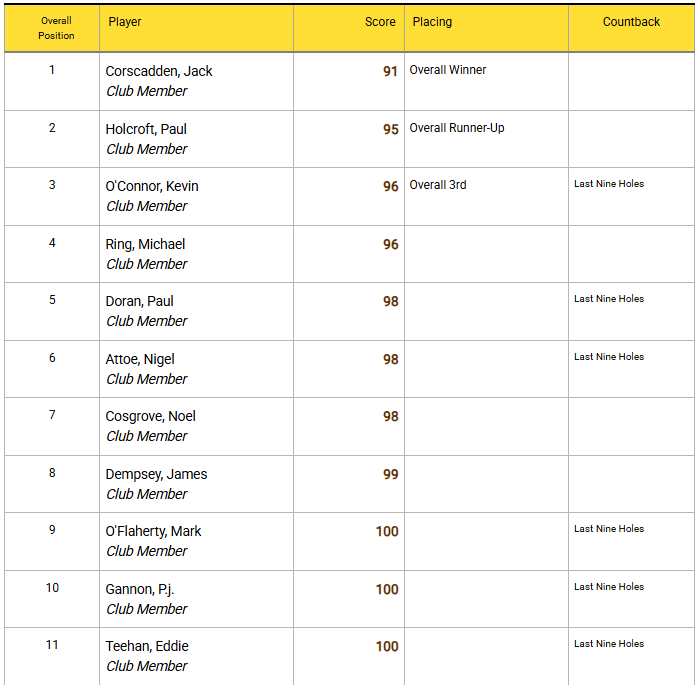Image resolution: width=698 pixels, height=685 pixels.
Task: Click Club Member under Teehan, Eddie
Action: [x=147, y=665]
